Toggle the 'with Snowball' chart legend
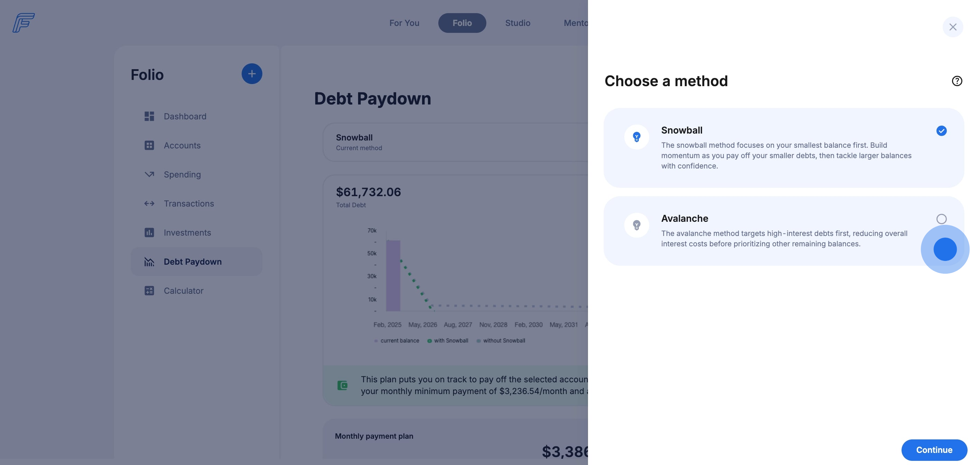This screenshot has width=980, height=465. pyautogui.click(x=447, y=341)
